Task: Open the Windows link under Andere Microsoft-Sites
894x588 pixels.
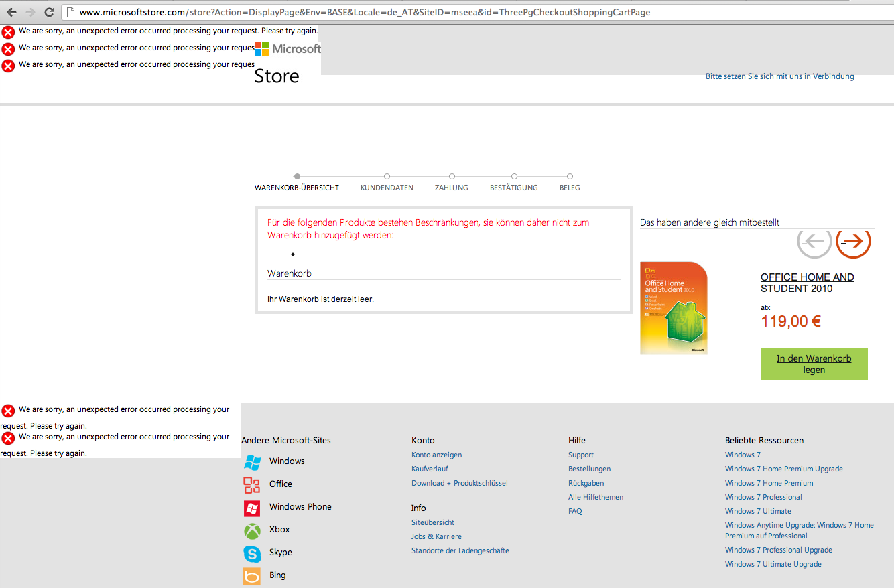Action: pos(287,461)
